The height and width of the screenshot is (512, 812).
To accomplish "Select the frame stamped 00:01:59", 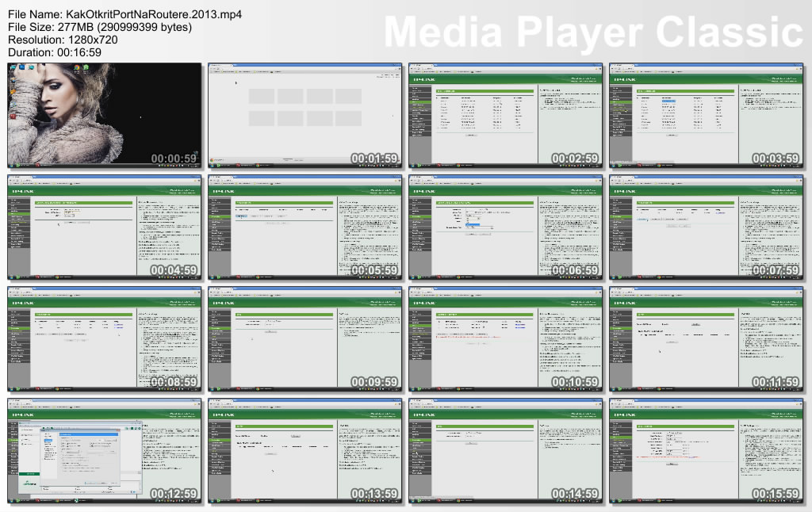I will click(305, 115).
